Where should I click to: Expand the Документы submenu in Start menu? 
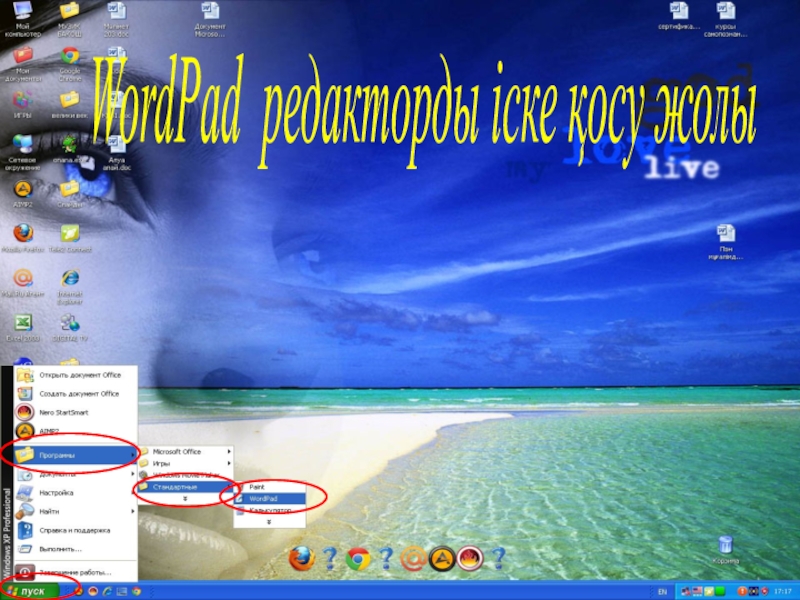tap(76, 474)
